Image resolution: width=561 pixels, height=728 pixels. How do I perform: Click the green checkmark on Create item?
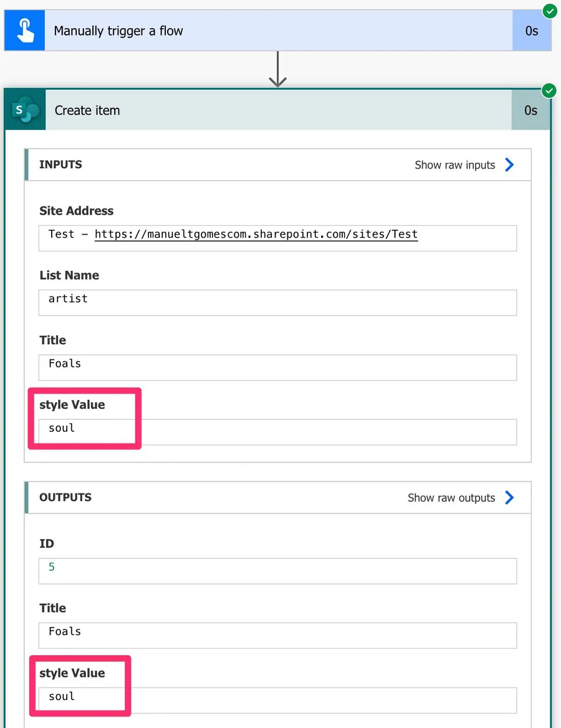[549, 91]
